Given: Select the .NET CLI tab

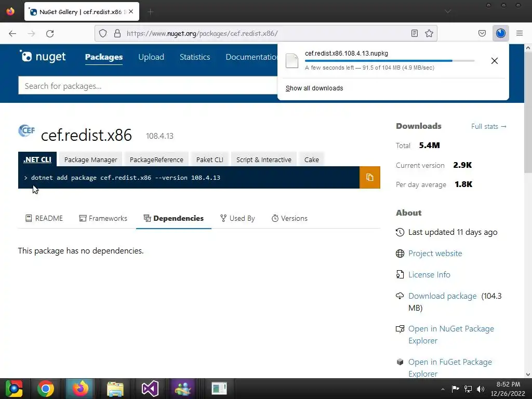Looking at the screenshot, I should click(37, 159).
